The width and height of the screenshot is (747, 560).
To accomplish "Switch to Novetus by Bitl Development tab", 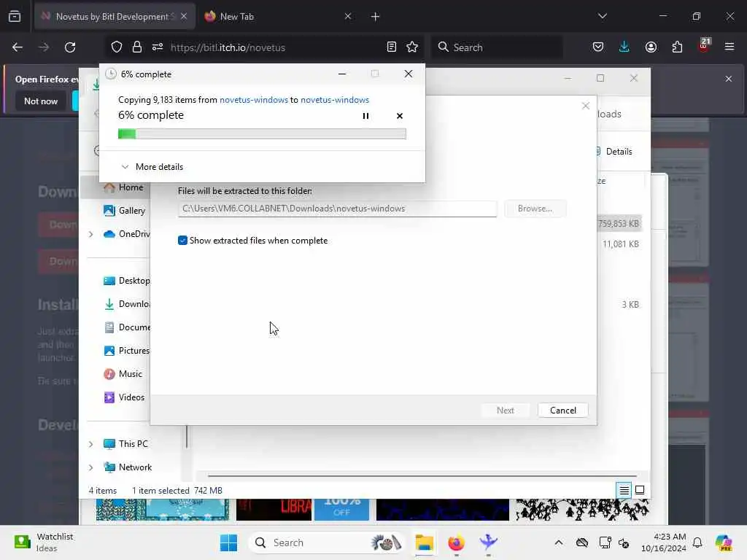I will pyautogui.click(x=115, y=17).
